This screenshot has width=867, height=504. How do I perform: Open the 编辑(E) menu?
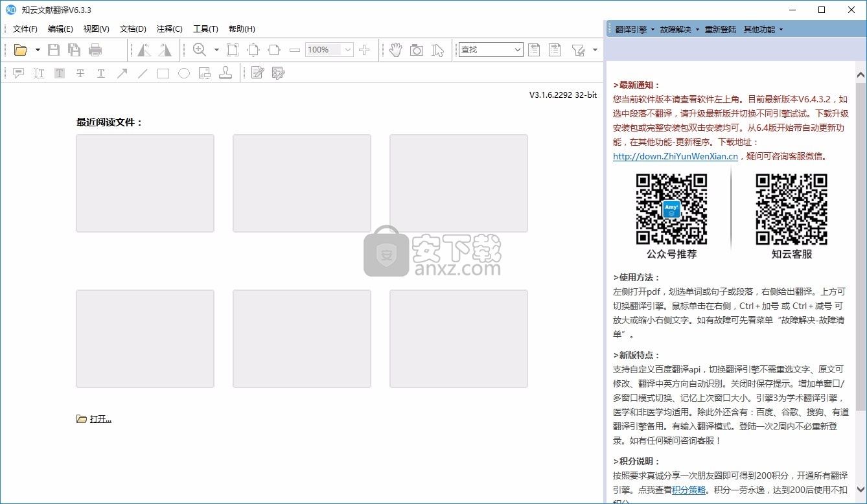[x=60, y=29]
